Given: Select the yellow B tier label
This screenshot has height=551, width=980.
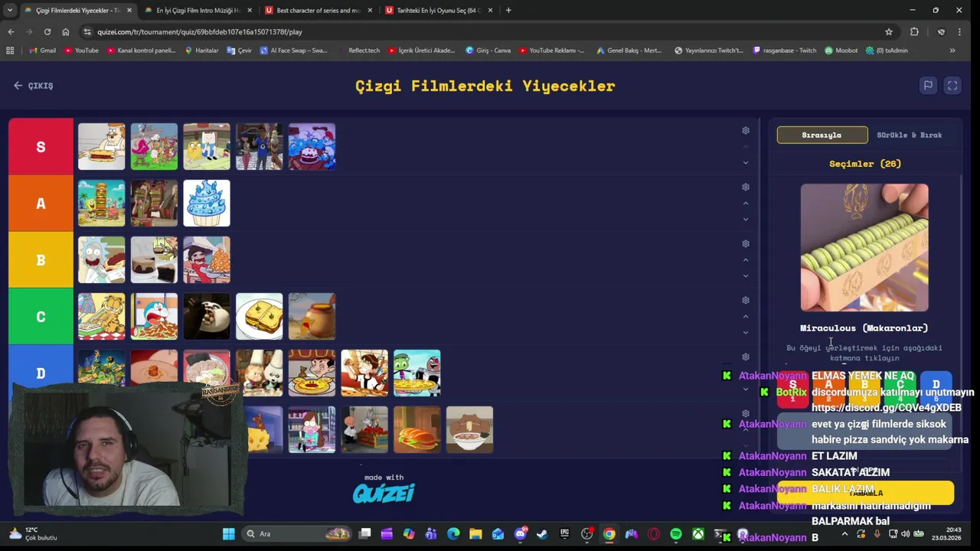Looking at the screenshot, I should 41,260.
